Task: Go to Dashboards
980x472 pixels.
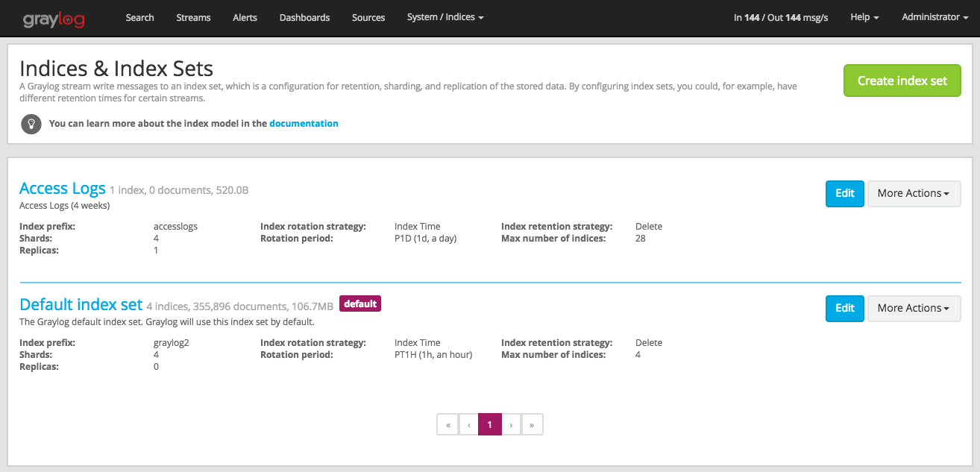Action: pyautogui.click(x=304, y=17)
